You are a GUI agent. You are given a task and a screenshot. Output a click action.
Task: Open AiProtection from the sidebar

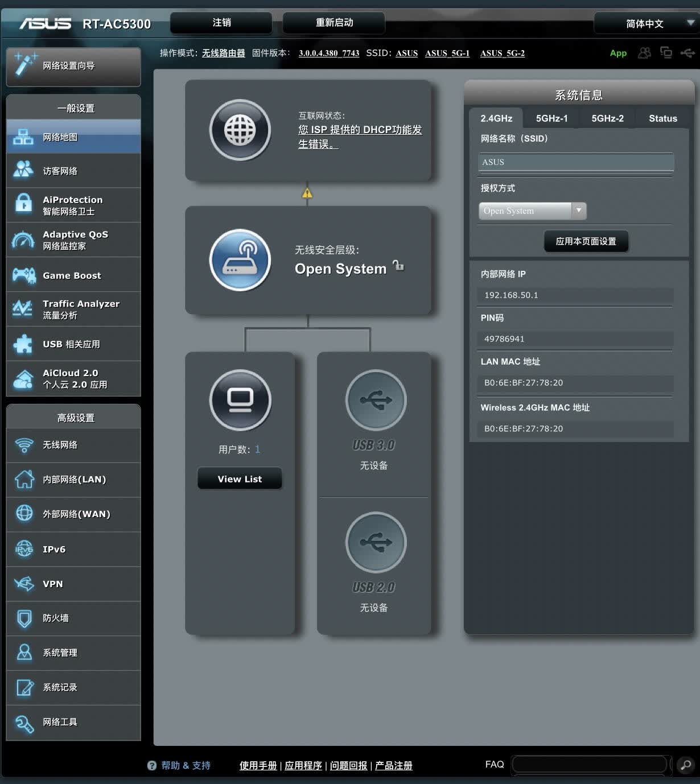tap(73, 205)
